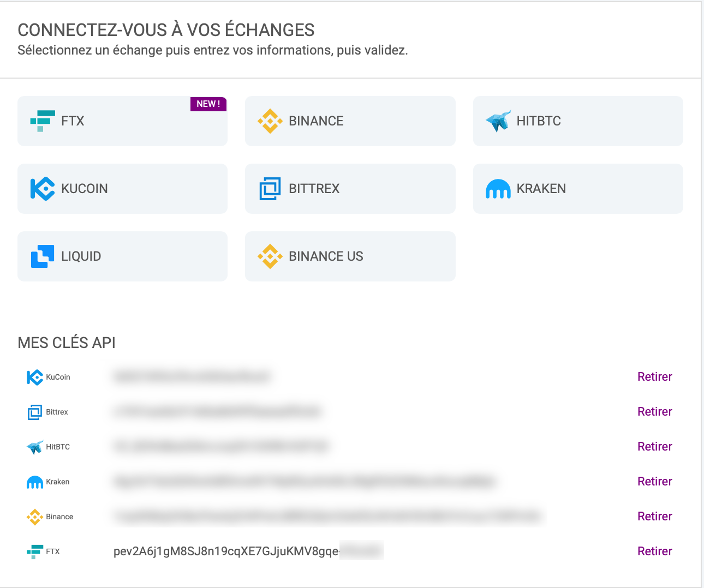Click the 'CONNECTEZ-VOUS À VOS ÉCHANGES' heading
The width and height of the screenshot is (704, 588).
click(x=166, y=30)
